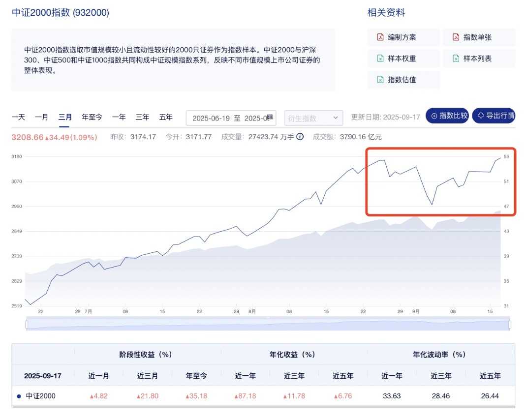The width and height of the screenshot is (526, 420).
Task: Click the 指数比较 button
Action: pos(447,116)
